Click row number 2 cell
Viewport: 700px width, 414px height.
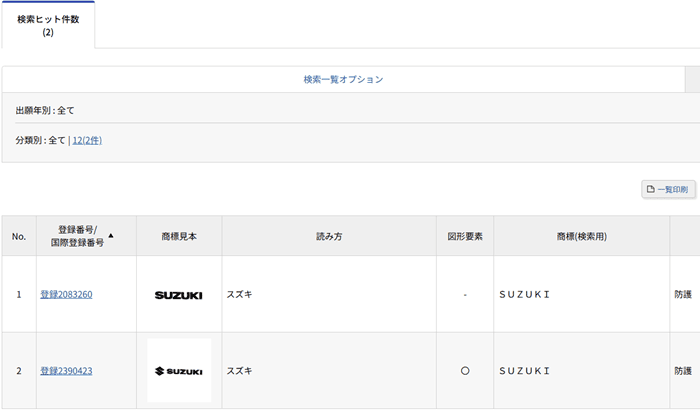[x=19, y=371]
